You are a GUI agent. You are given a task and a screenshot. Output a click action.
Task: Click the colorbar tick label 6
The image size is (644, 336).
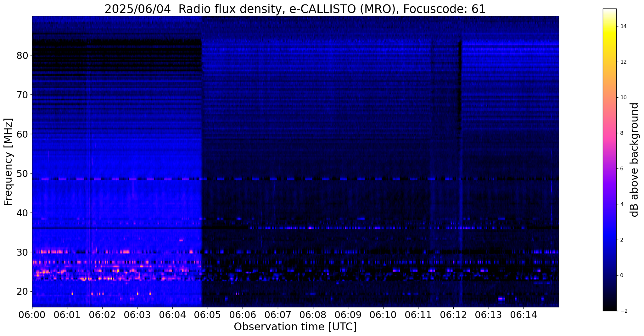621,169
